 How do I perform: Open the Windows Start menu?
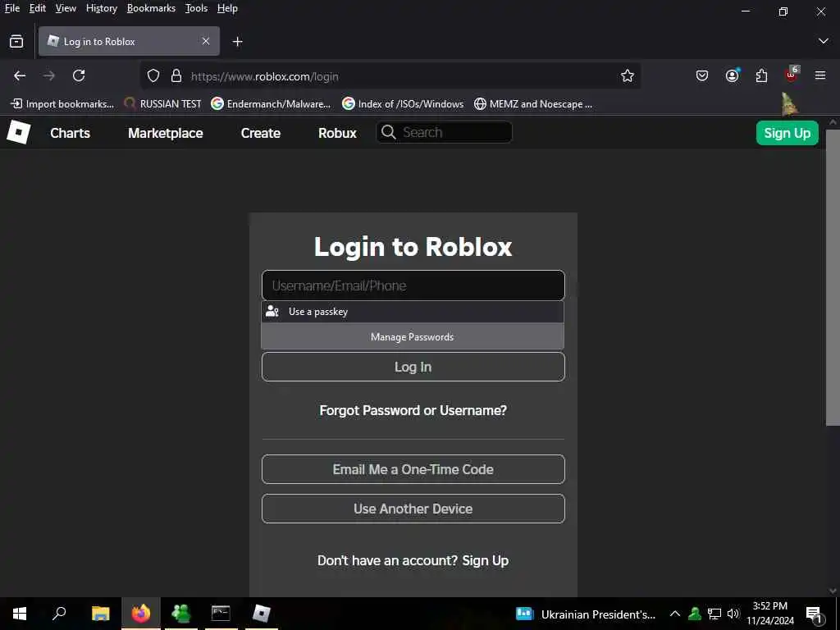click(20, 614)
